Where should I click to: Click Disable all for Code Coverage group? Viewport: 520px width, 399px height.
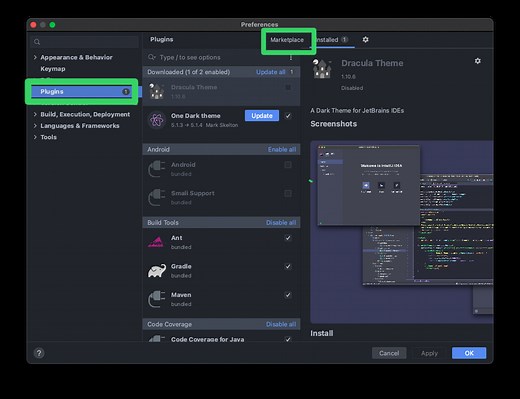click(x=281, y=324)
